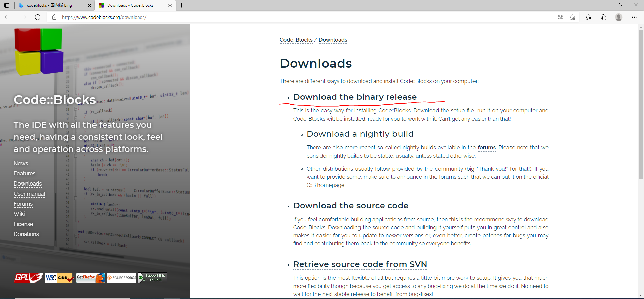Click the W3C CSS badge

click(x=60, y=278)
